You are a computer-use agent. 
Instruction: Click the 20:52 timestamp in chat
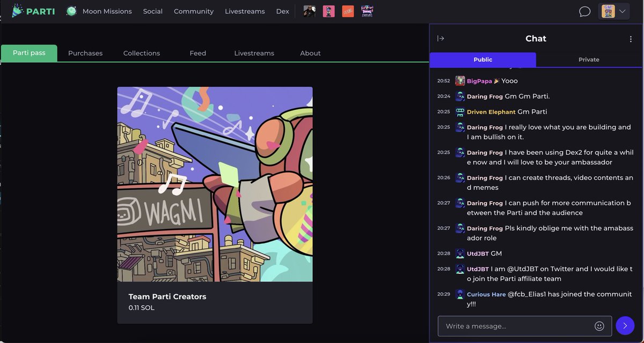click(x=443, y=81)
